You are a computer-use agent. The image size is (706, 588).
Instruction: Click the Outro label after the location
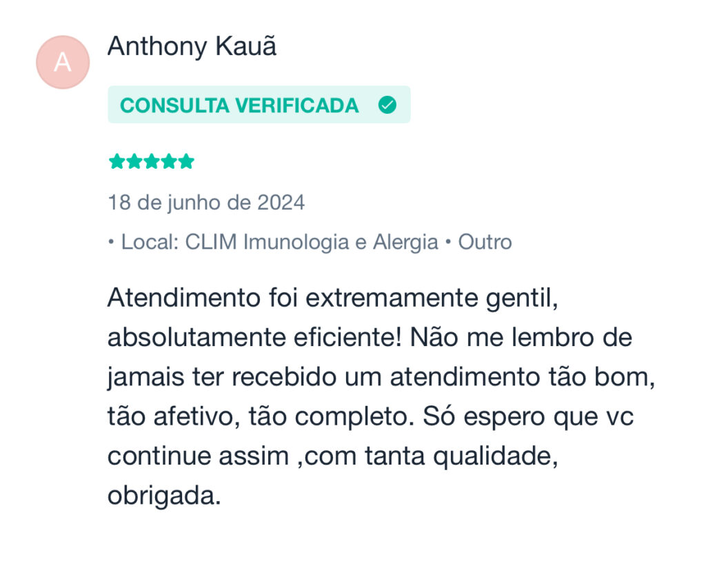tap(485, 242)
